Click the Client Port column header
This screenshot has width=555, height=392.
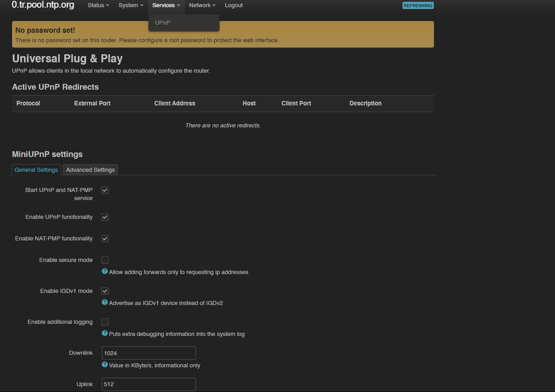pos(296,103)
